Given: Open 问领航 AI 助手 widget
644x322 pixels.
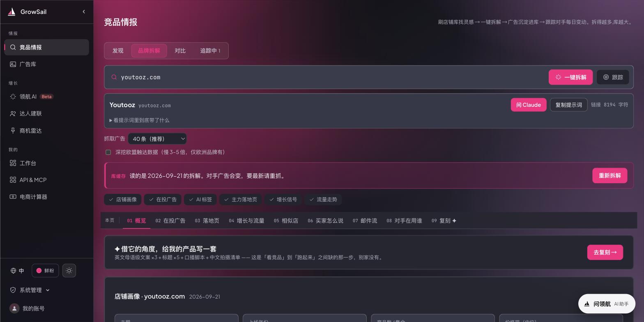Looking at the screenshot, I should point(607,304).
